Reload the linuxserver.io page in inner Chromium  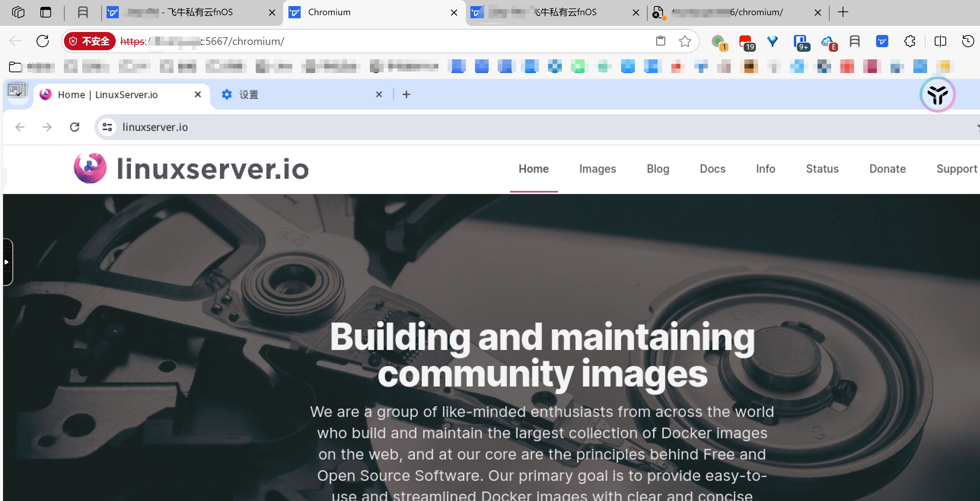pos(75,127)
